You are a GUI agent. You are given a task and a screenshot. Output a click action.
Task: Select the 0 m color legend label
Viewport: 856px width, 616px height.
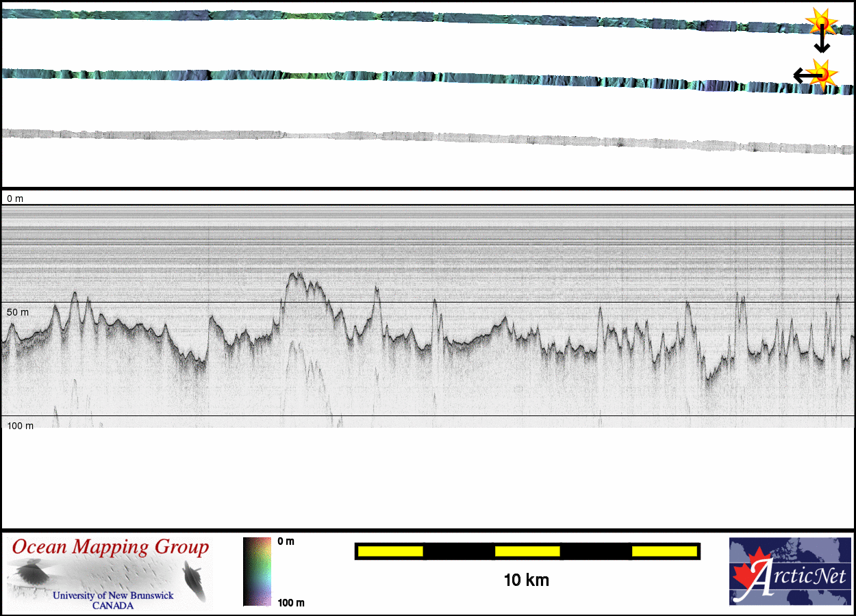286,541
